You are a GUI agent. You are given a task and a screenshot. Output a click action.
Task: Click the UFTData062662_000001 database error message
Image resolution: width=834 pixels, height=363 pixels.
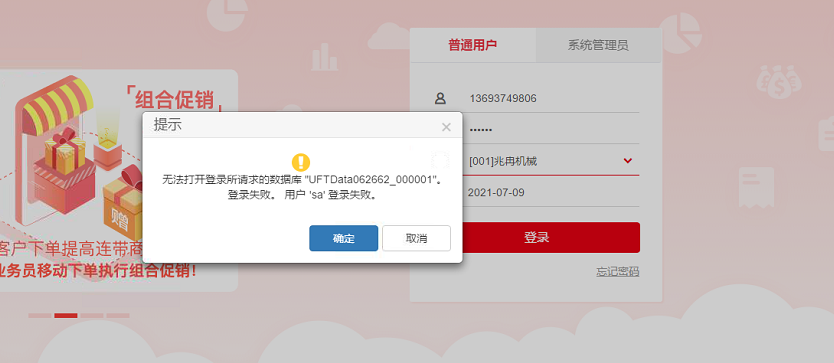(302, 180)
